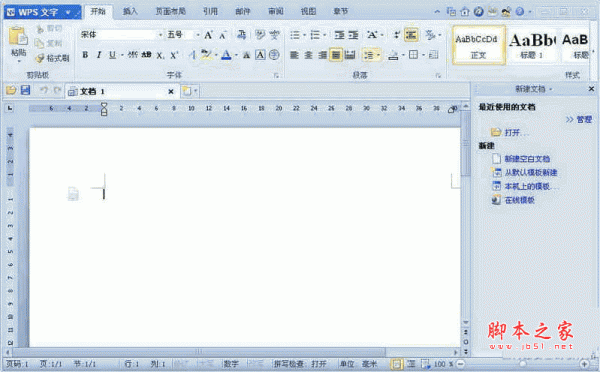
Task: Switch to the 插入 ribbon tab
Action: click(x=130, y=11)
